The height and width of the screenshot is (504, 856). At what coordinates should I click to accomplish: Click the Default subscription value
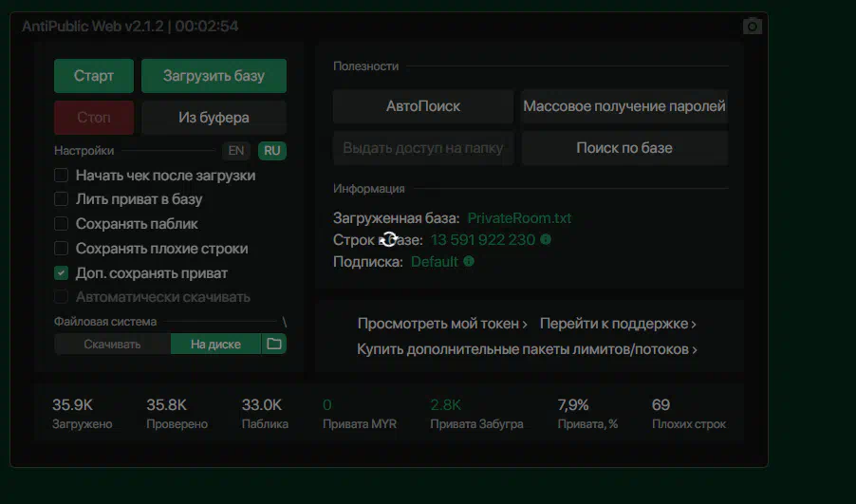434,262
